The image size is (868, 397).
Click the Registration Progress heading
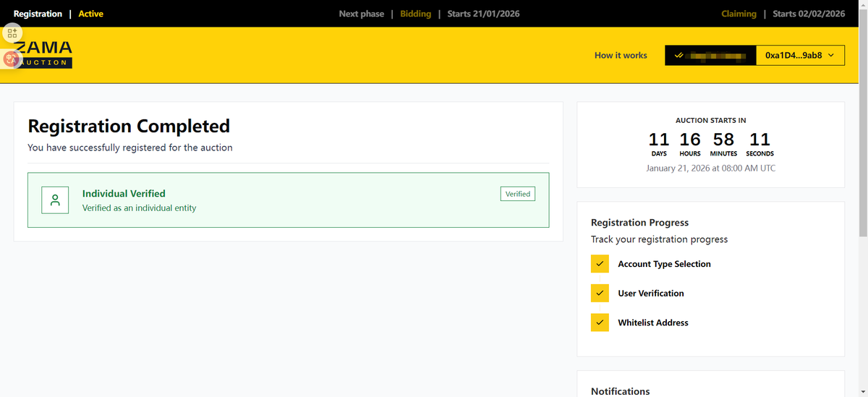click(639, 223)
